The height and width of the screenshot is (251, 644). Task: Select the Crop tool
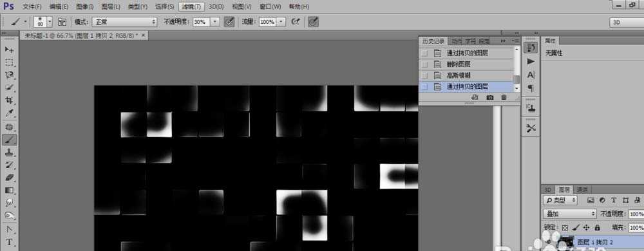pyautogui.click(x=10, y=100)
